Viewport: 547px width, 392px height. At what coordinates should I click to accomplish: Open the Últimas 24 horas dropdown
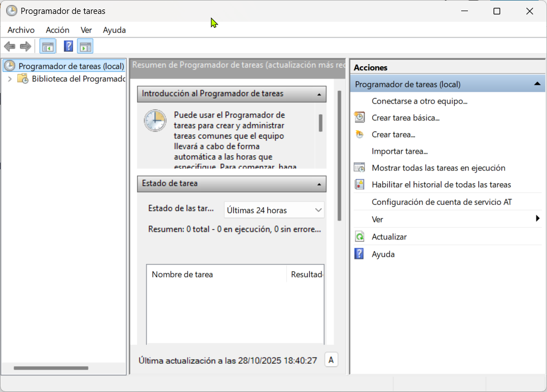[274, 210]
